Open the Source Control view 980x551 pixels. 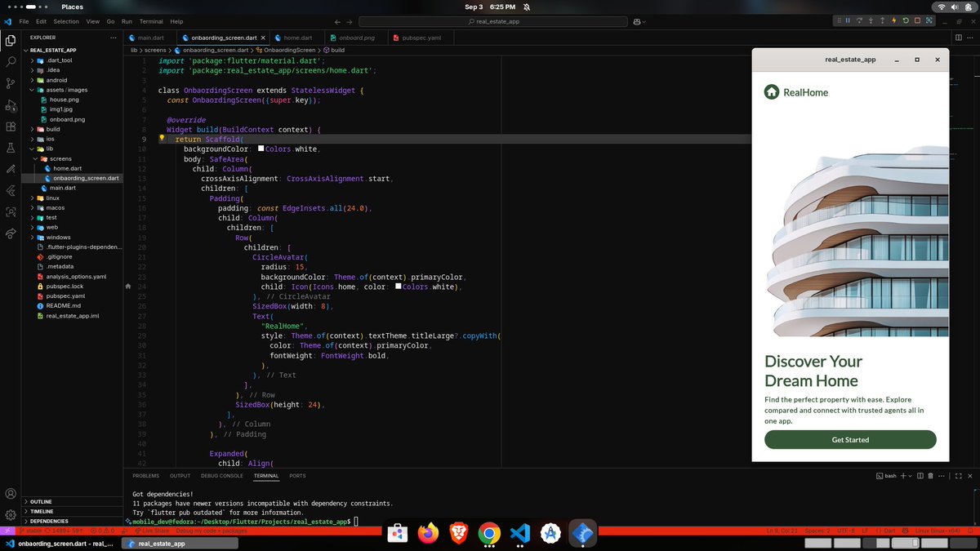11,83
